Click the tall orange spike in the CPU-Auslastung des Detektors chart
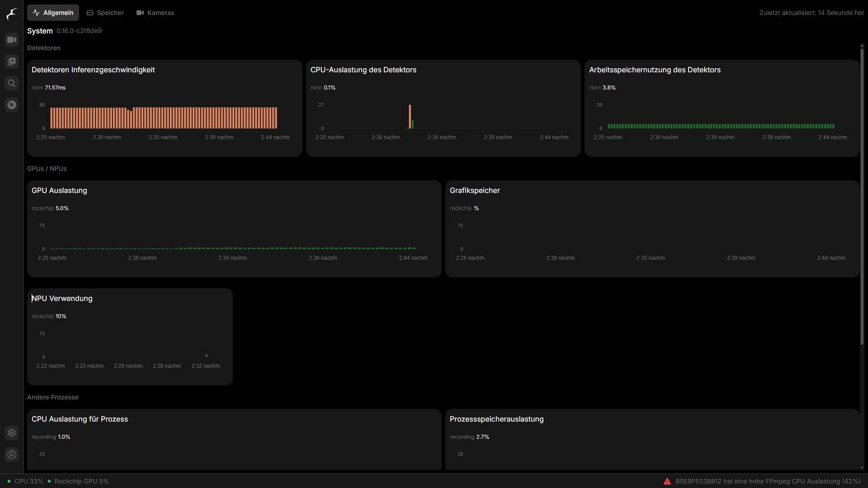The height and width of the screenshot is (488, 868). tap(410, 117)
